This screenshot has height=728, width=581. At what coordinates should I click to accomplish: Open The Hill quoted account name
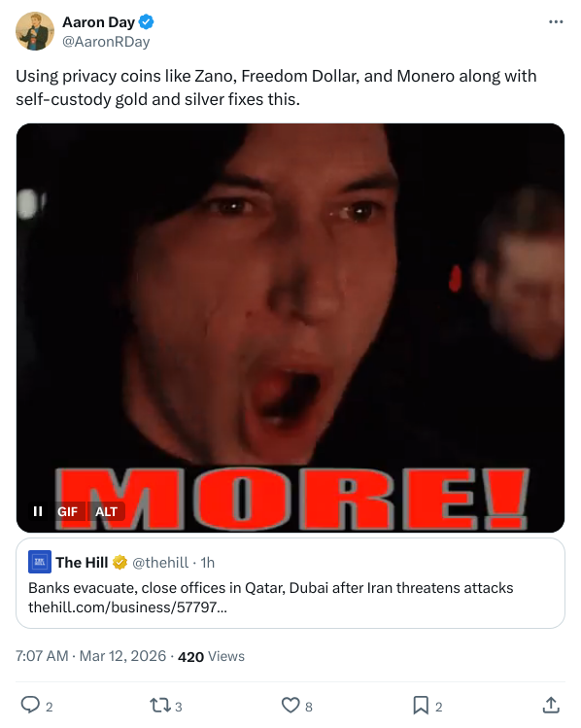82,562
